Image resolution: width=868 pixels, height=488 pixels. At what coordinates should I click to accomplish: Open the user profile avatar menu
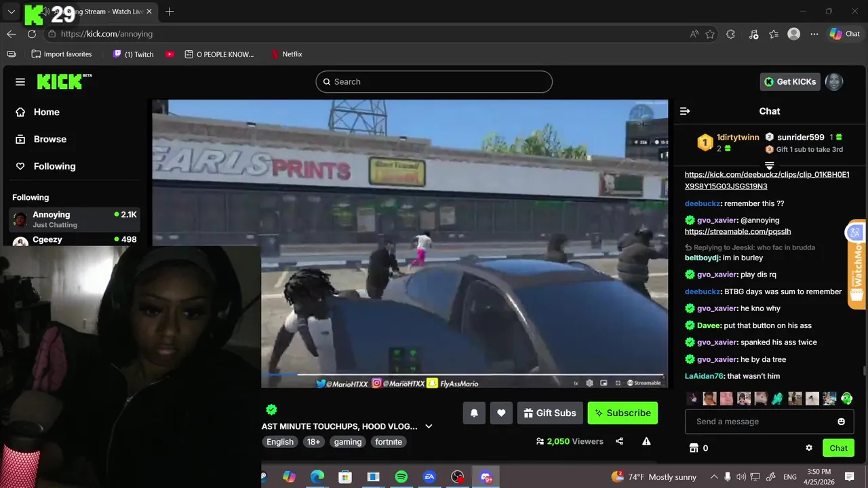coord(834,81)
